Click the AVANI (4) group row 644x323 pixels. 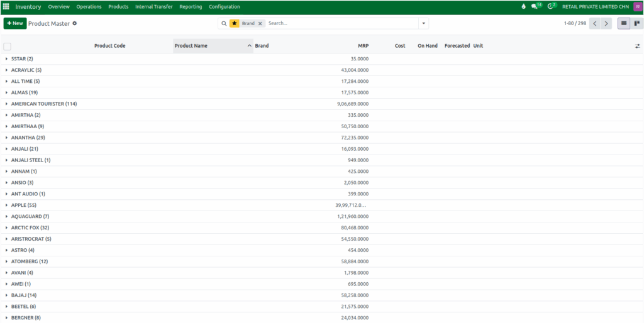322,273
